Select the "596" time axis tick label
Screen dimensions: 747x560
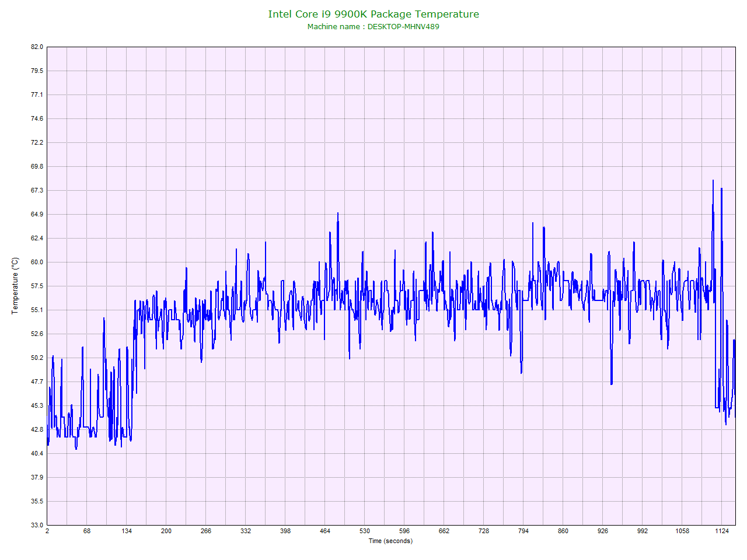pyautogui.click(x=404, y=531)
